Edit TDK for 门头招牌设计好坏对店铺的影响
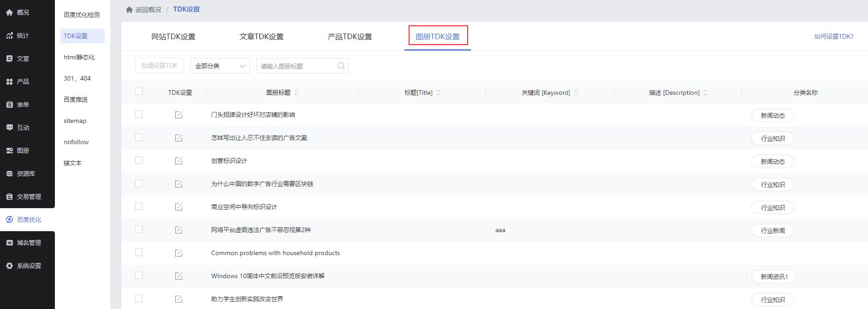 (x=179, y=115)
